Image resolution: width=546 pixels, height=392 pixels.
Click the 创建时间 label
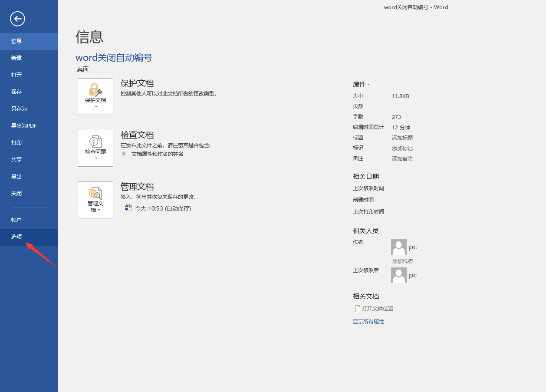(x=363, y=200)
